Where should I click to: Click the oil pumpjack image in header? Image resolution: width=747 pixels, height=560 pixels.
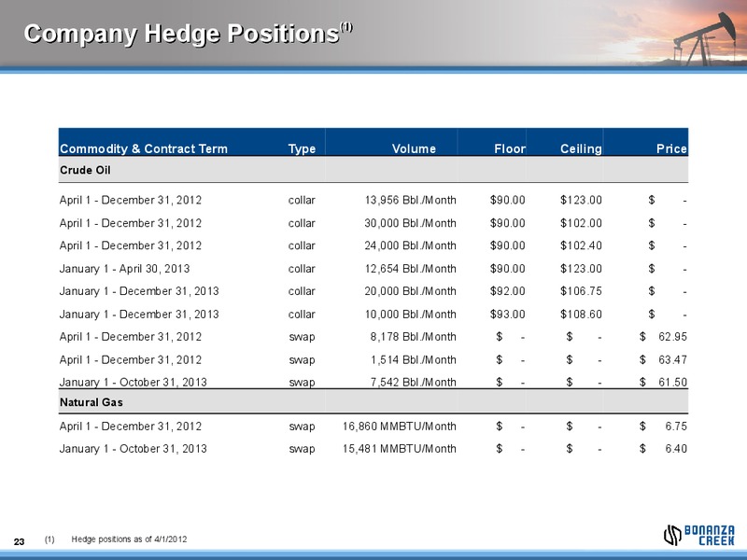click(x=705, y=39)
